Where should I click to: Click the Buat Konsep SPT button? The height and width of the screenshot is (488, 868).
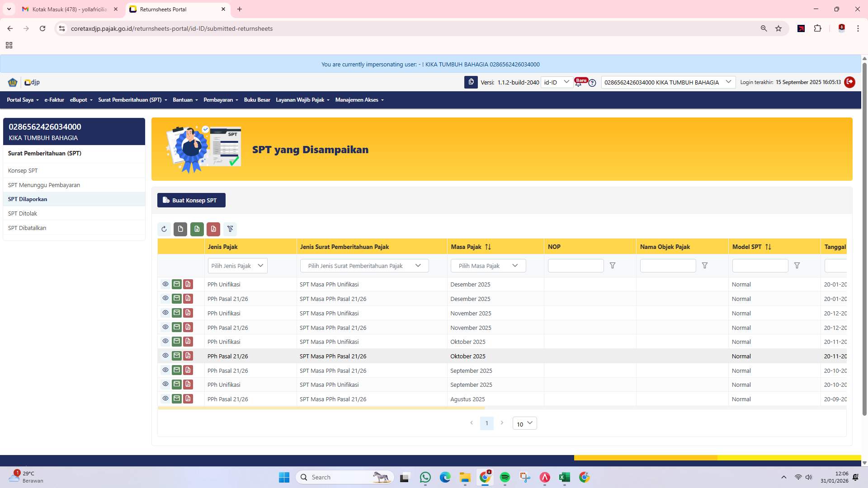191,200
